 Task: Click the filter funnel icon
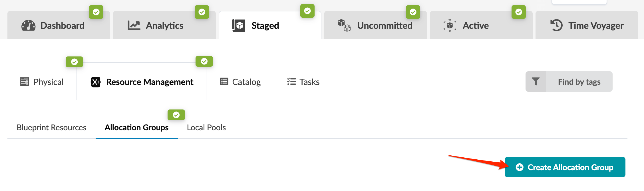[x=536, y=82]
